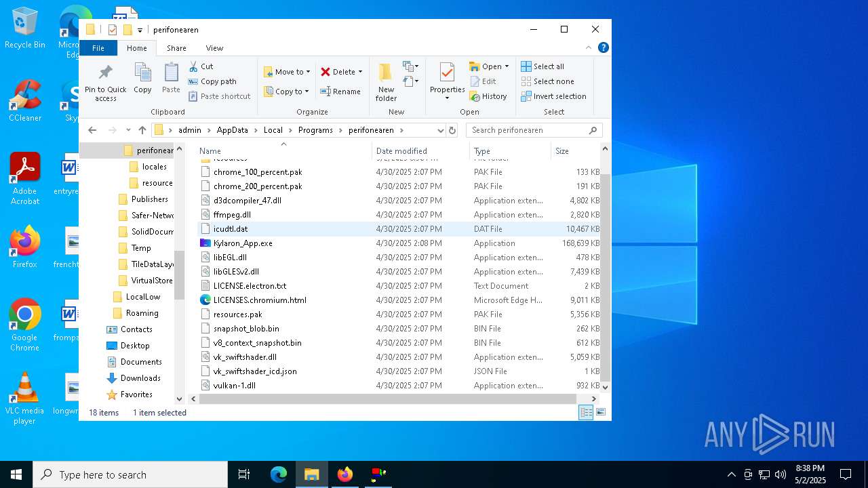Image resolution: width=868 pixels, height=488 pixels.
Task: Expand the Local breadcrumb chevron in address bar
Action: pos(290,130)
